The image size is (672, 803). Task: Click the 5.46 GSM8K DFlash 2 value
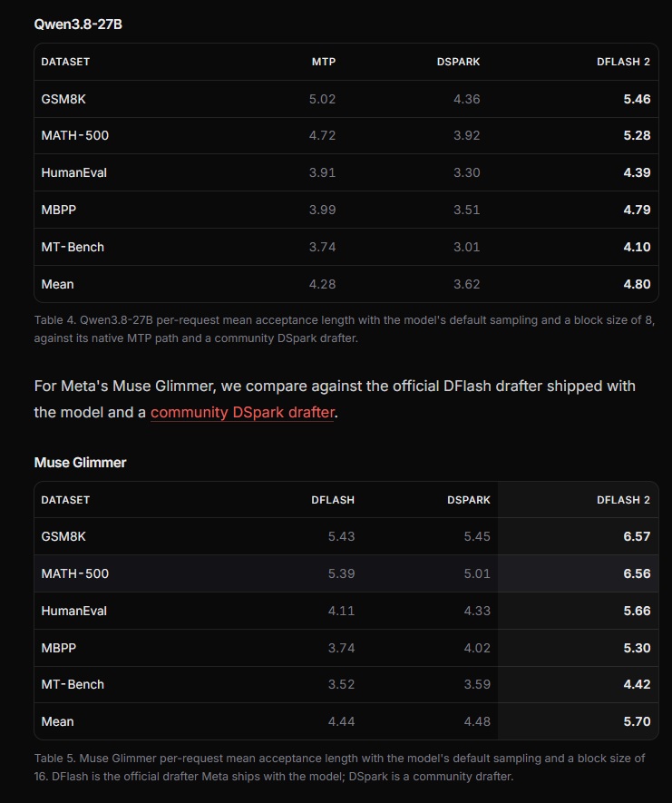coord(637,99)
